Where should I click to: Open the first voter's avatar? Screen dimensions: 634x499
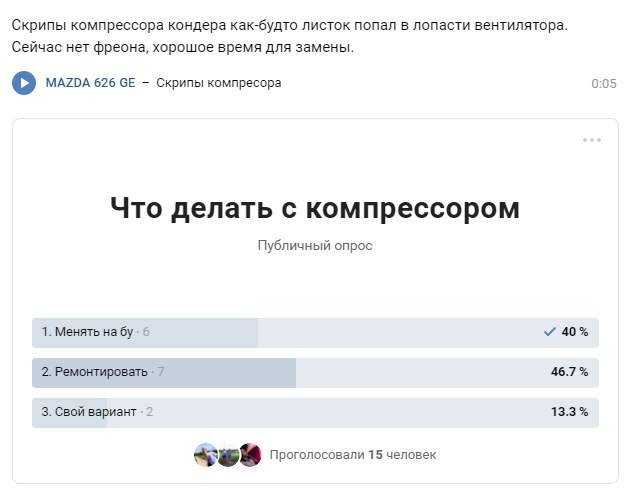click(205, 455)
